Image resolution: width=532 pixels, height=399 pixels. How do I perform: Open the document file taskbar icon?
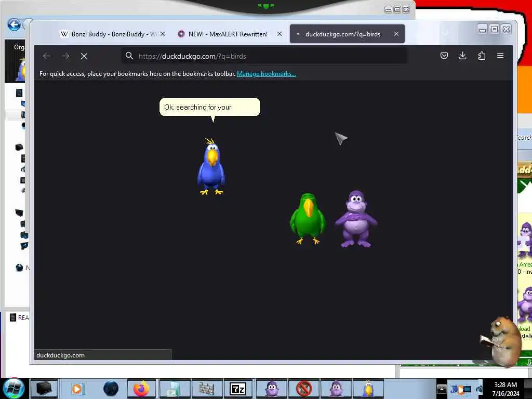[174, 389]
